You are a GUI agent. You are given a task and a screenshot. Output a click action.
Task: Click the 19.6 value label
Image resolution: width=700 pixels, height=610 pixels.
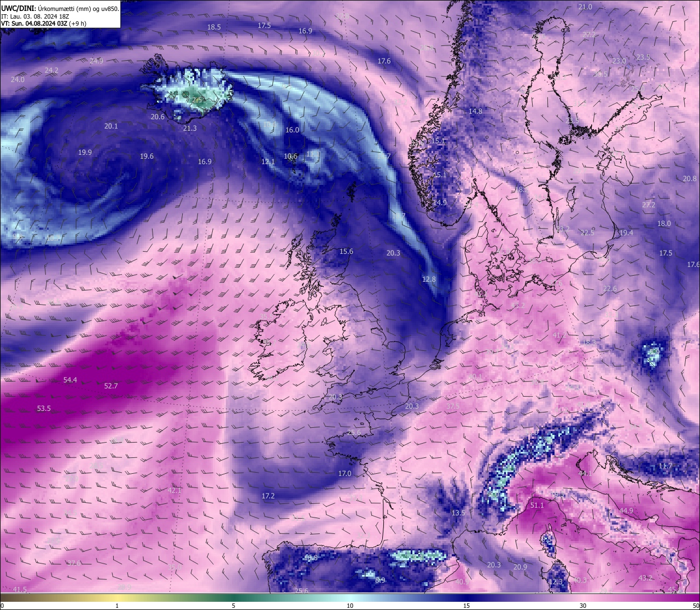click(x=147, y=156)
